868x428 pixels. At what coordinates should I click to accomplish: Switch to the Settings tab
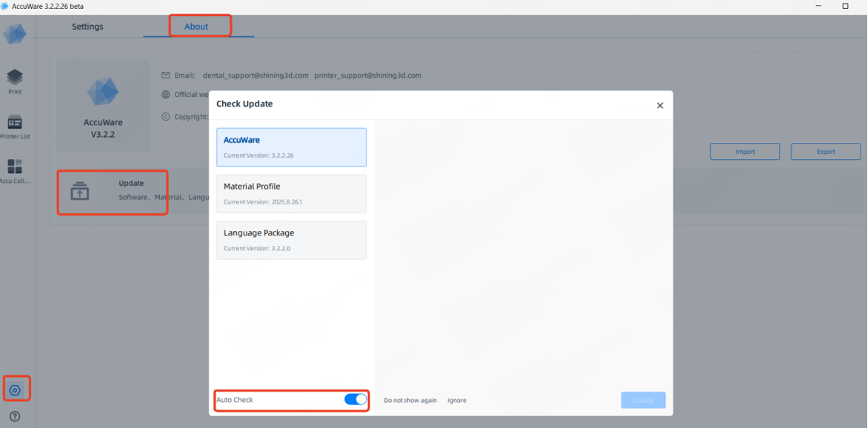87,27
